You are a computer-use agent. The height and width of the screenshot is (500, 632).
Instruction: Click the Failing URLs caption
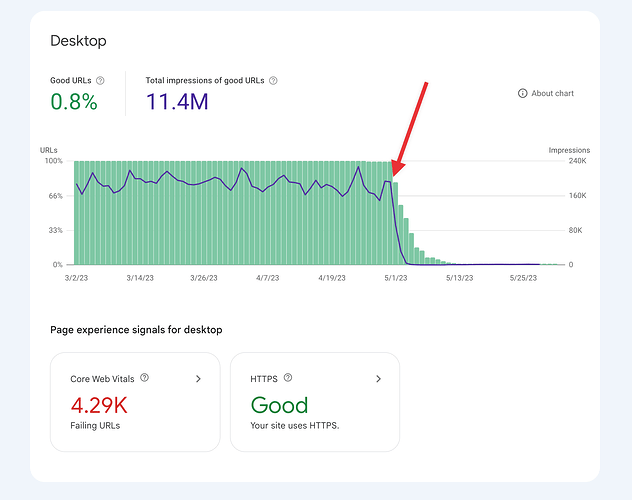(x=95, y=426)
